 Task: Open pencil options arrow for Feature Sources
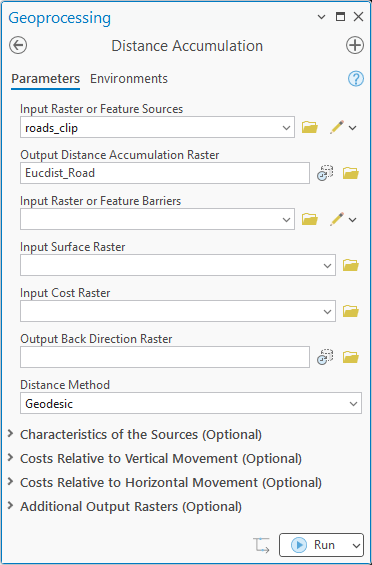click(353, 128)
